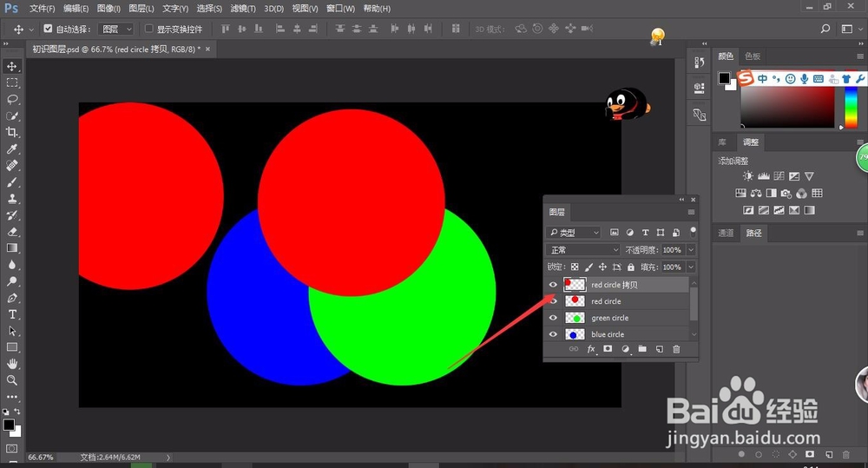
Task: Select the Eyedropper tool
Action: (x=11, y=149)
